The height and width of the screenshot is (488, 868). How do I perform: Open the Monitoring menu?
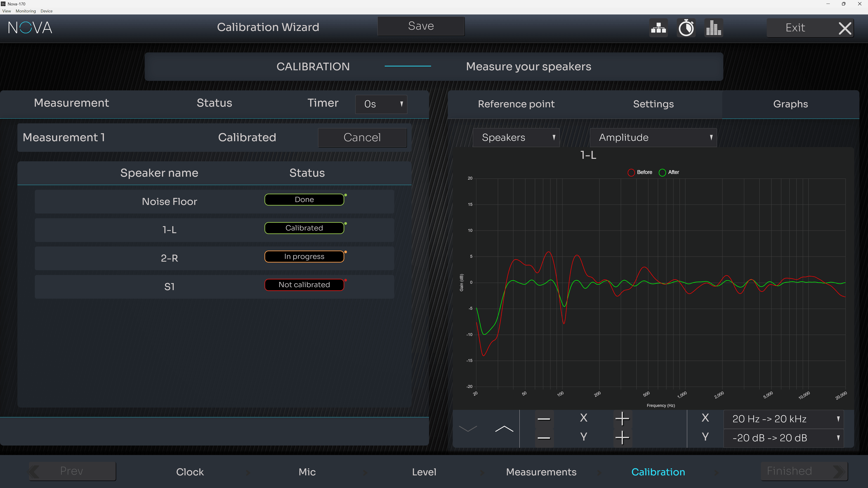coord(26,11)
